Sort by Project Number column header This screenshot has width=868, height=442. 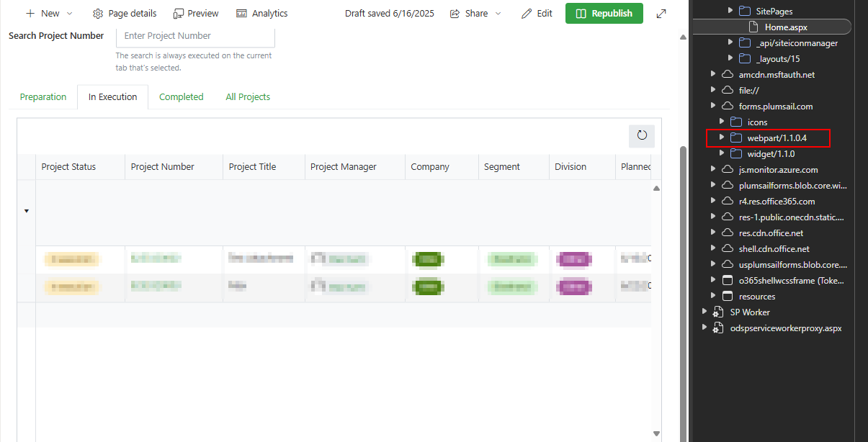(x=163, y=167)
